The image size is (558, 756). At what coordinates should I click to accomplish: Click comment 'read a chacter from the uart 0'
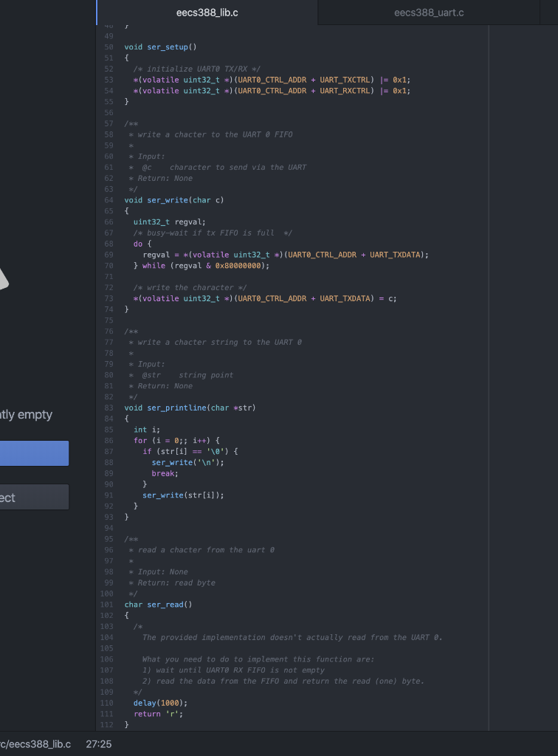tap(201, 550)
